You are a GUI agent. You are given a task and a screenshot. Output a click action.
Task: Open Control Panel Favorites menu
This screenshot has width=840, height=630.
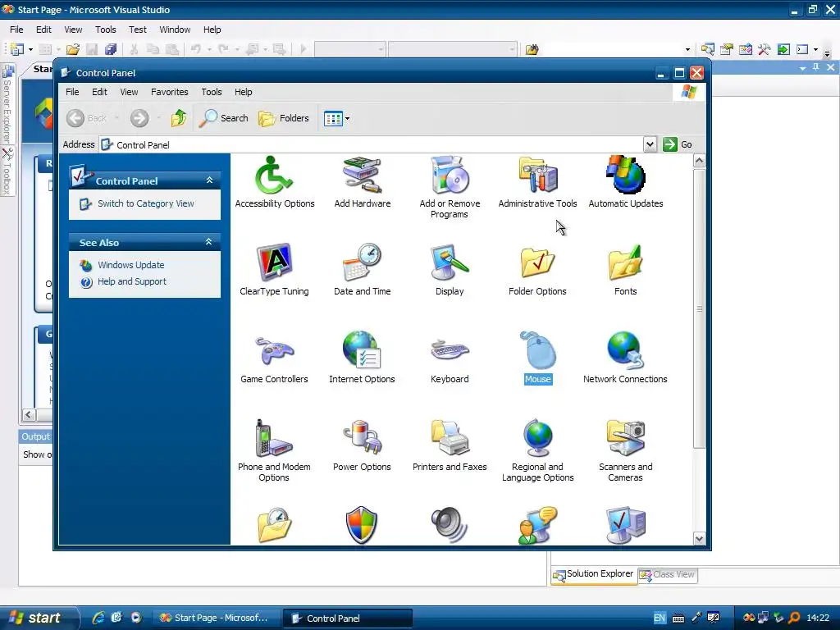coord(169,92)
